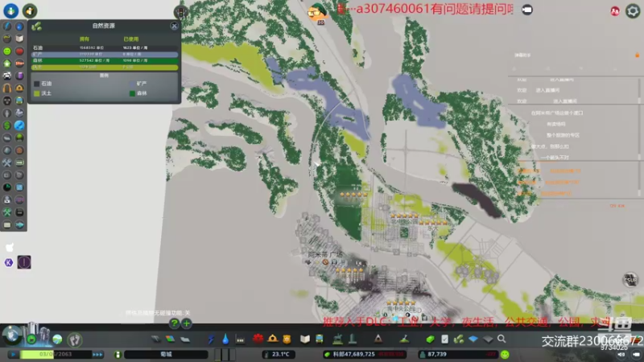Open the Fire department build menu

272,339
